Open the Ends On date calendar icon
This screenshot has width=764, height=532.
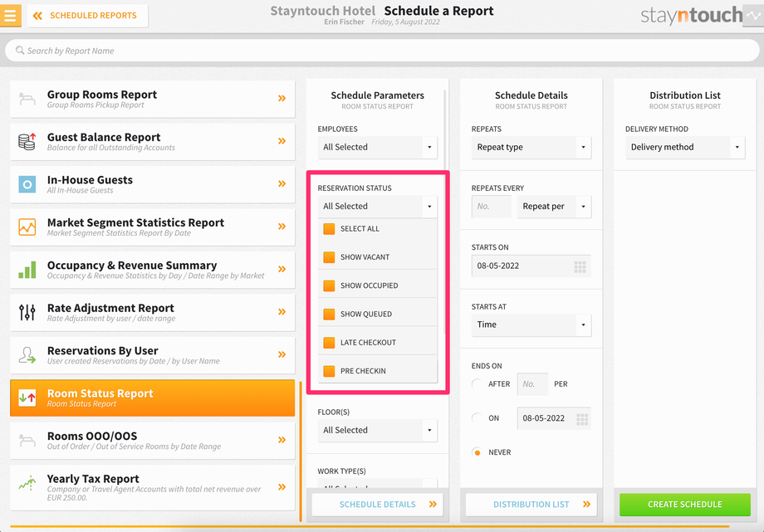582,419
